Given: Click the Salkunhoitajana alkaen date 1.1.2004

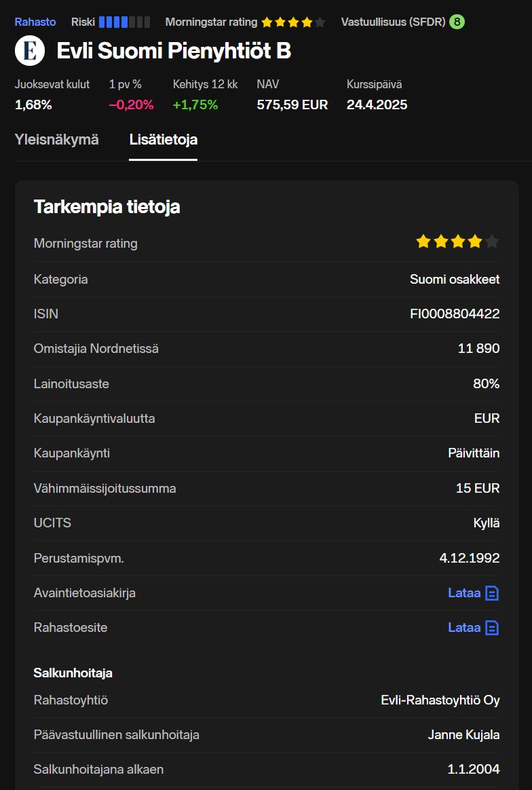Looking at the screenshot, I should point(474,770).
